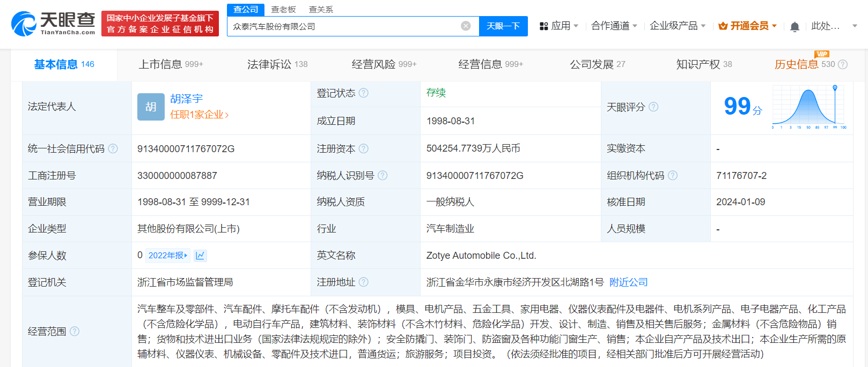Open the 附近公司 link
The width and height of the screenshot is (868, 367).
click(x=628, y=282)
